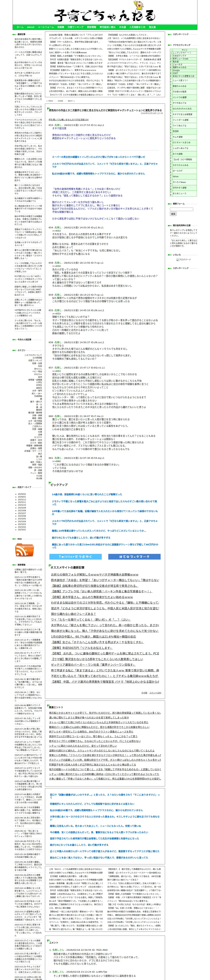The height and width of the screenshot is (980, 210).
Task: Open メールフォーム in the green menu
Action: 46,27
